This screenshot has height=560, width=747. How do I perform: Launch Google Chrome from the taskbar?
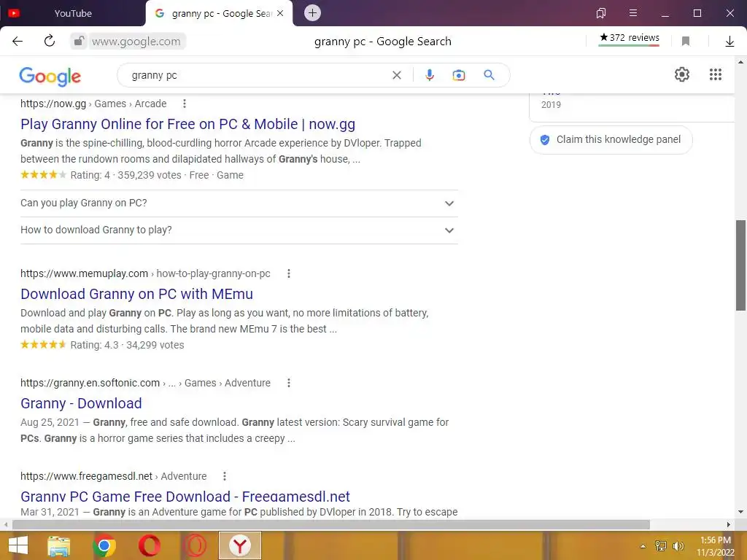[x=104, y=545]
